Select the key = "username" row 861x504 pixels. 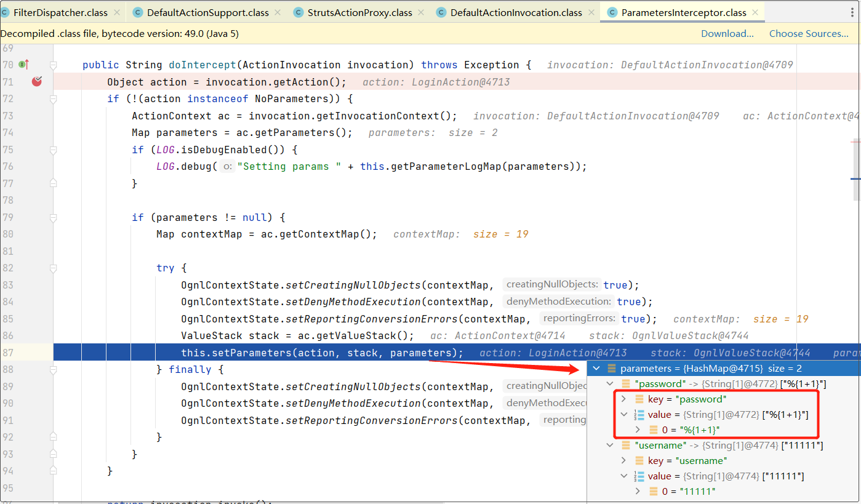pyautogui.click(x=724, y=460)
